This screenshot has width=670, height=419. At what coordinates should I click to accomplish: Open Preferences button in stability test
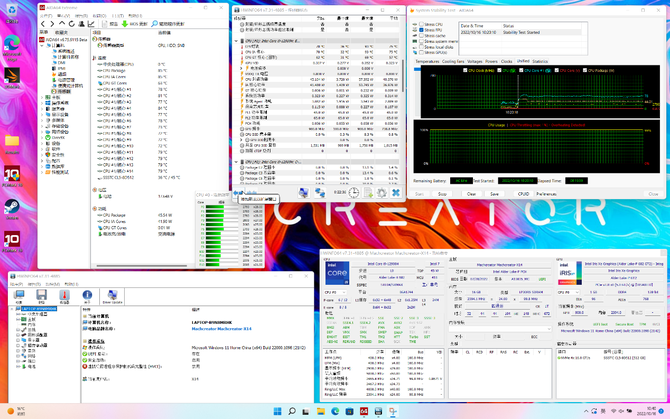pos(547,194)
